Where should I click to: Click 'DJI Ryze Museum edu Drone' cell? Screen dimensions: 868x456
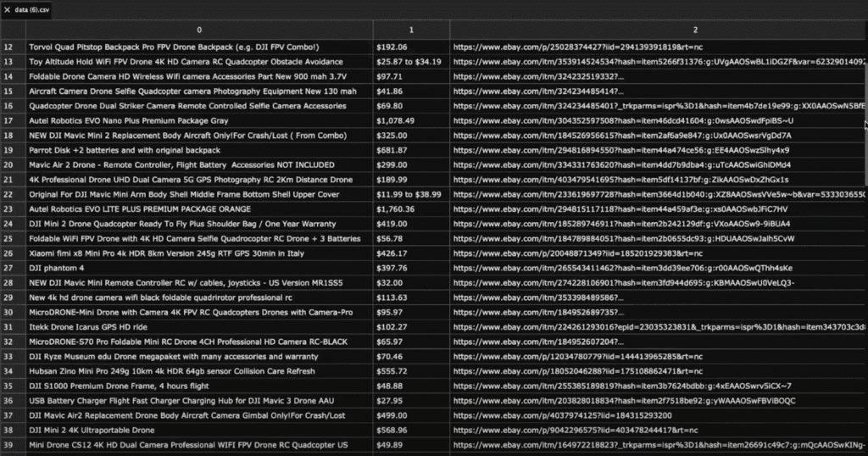coord(199,356)
